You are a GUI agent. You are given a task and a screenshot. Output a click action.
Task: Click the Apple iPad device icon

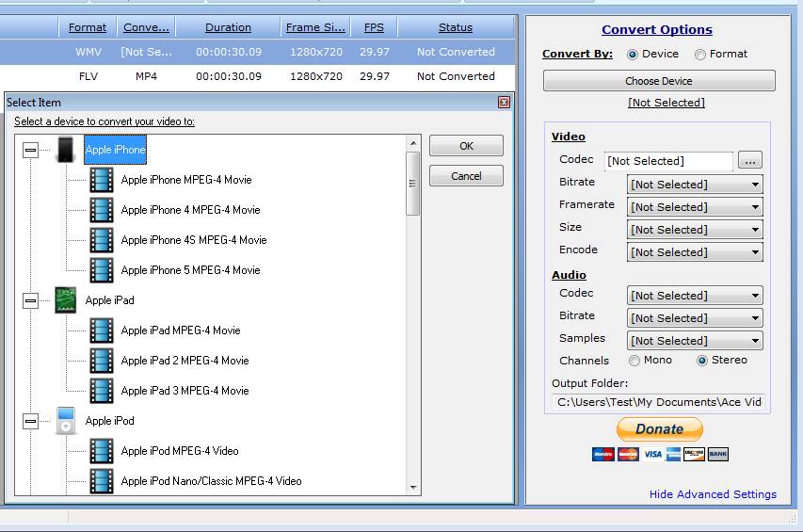65,300
